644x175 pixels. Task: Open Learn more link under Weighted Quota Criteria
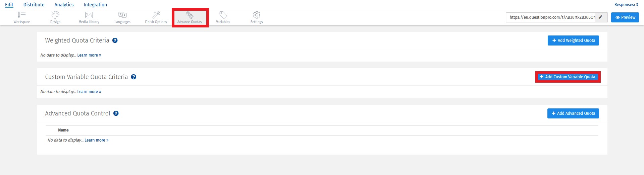(x=89, y=55)
